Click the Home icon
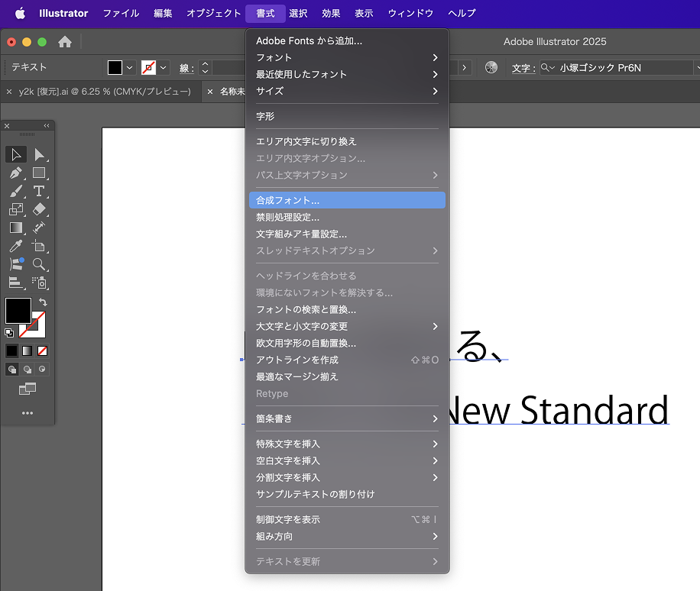 click(65, 42)
